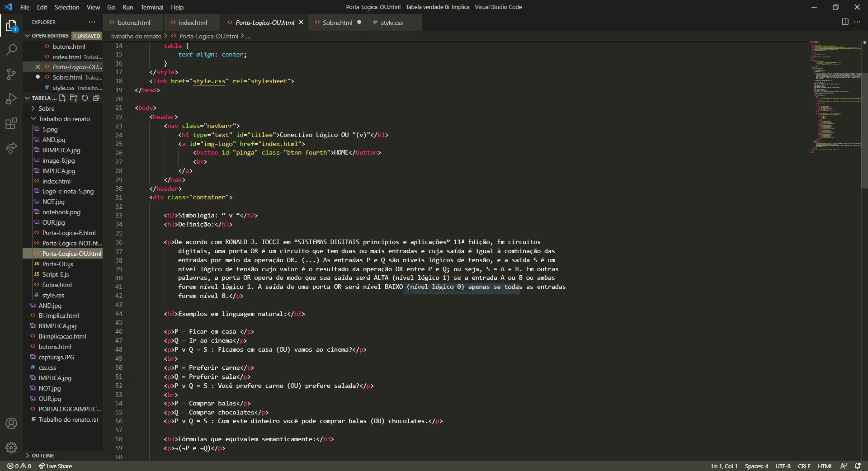Open feedback icon in status bar
The width and height of the screenshot is (868, 471).
click(x=844, y=466)
